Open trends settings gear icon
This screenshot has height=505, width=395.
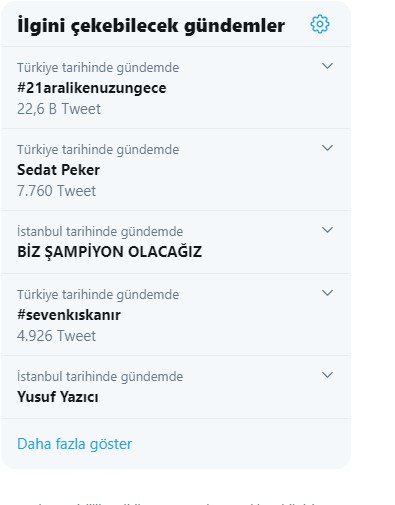coord(320,24)
